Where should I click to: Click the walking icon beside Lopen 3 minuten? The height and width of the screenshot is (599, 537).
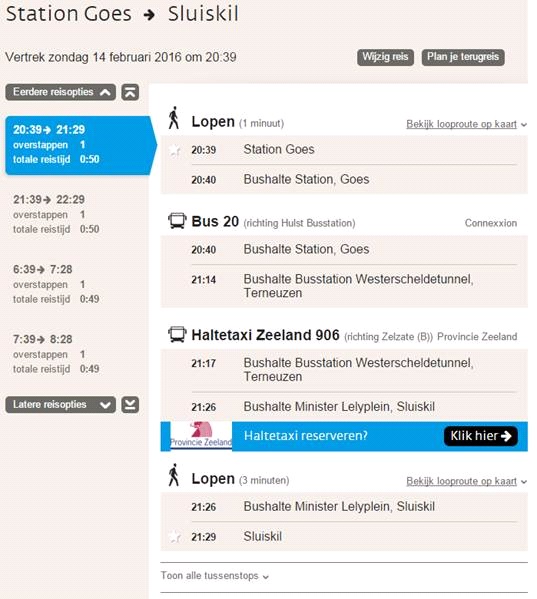174,475
